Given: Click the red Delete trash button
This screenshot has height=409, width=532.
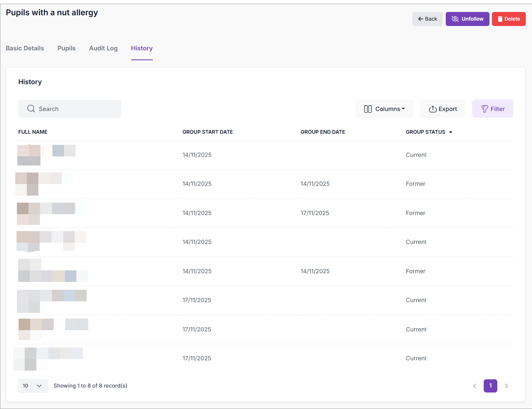Looking at the screenshot, I should [508, 19].
